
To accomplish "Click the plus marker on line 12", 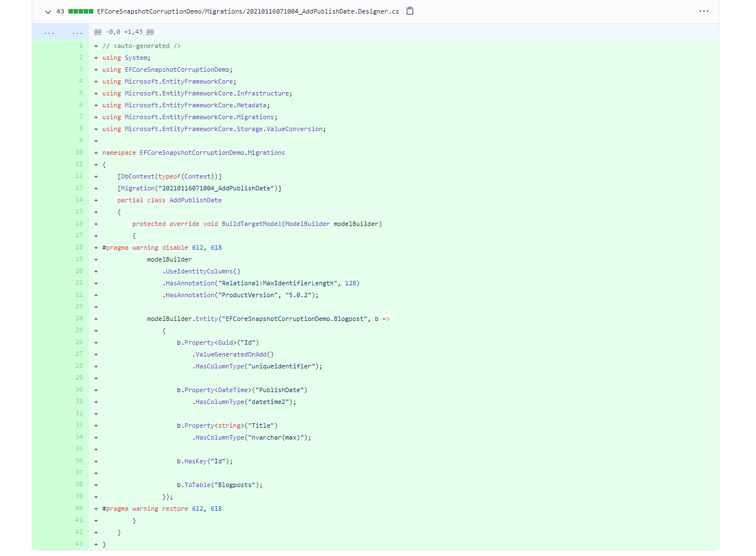I will (96, 176).
